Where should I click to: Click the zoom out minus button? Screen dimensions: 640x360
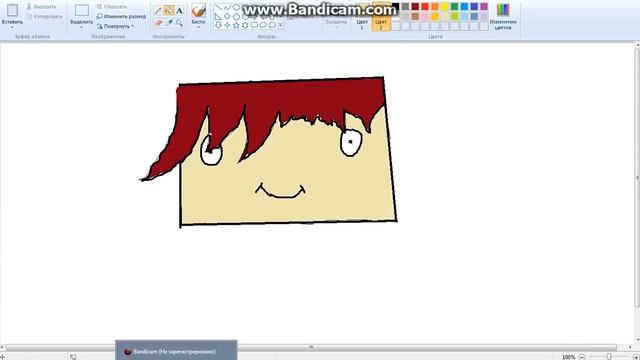[582, 357]
